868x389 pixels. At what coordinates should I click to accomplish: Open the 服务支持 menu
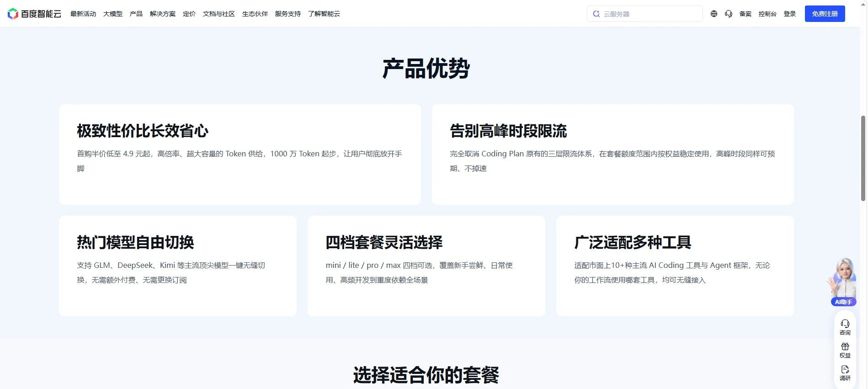[x=288, y=14]
